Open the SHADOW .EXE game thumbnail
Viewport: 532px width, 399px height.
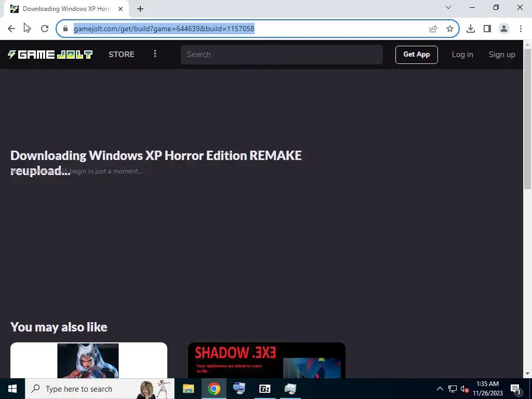point(267,361)
